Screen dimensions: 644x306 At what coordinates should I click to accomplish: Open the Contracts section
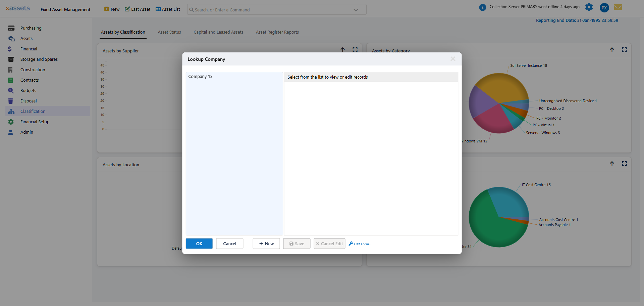pyautogui.click(x=30, y=80)
